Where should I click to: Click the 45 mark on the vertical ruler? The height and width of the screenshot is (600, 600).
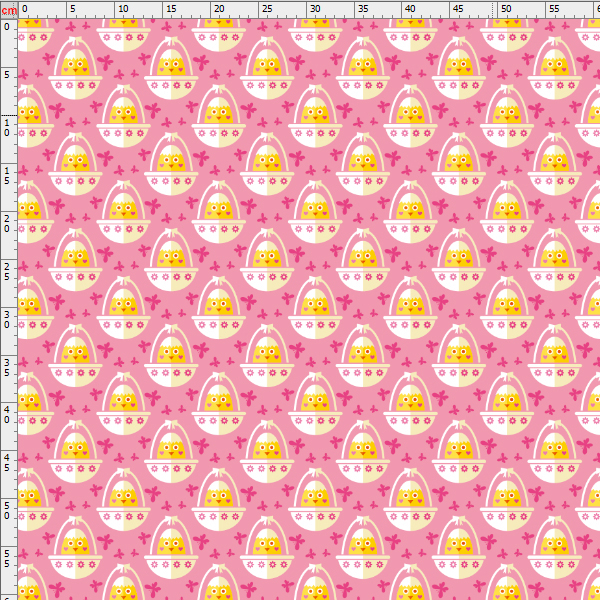click(7, 463)
